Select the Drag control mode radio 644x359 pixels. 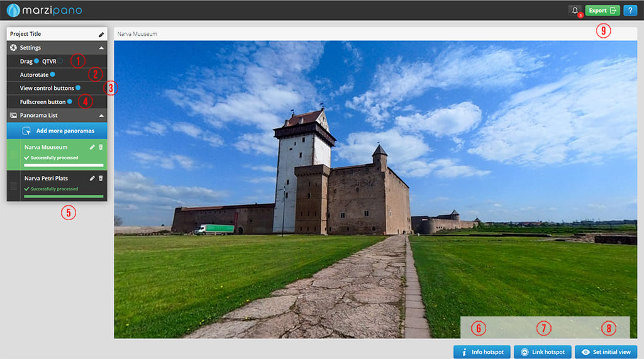[x=36, y=61]
